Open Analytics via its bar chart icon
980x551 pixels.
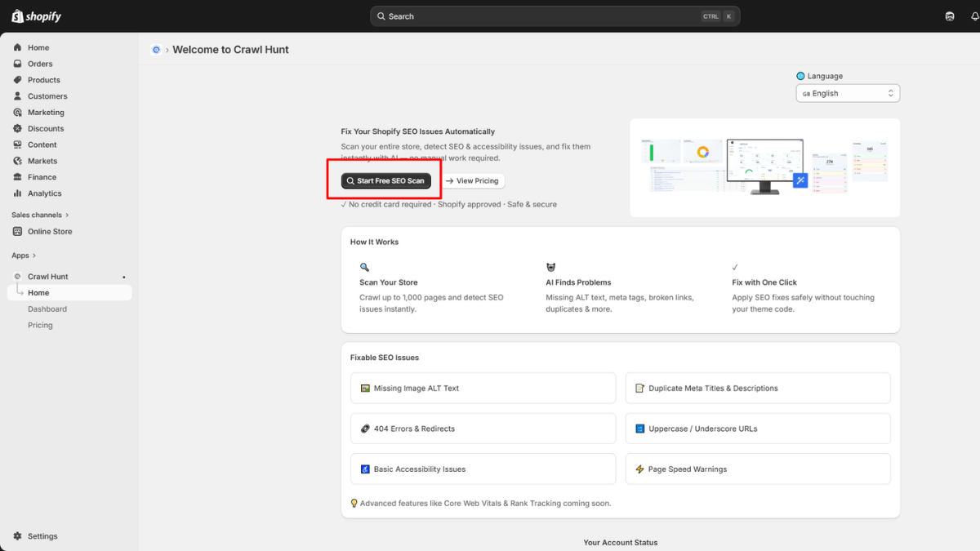coord(17,193)
